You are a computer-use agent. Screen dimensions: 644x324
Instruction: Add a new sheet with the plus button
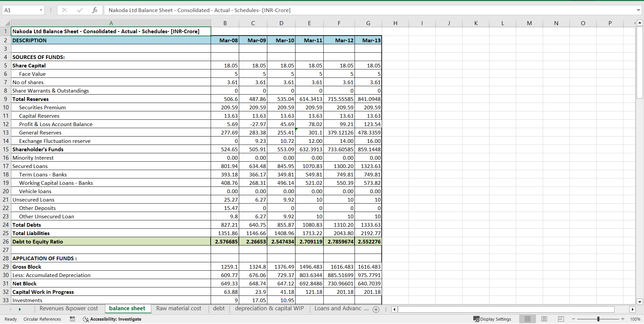coord(376,309)
